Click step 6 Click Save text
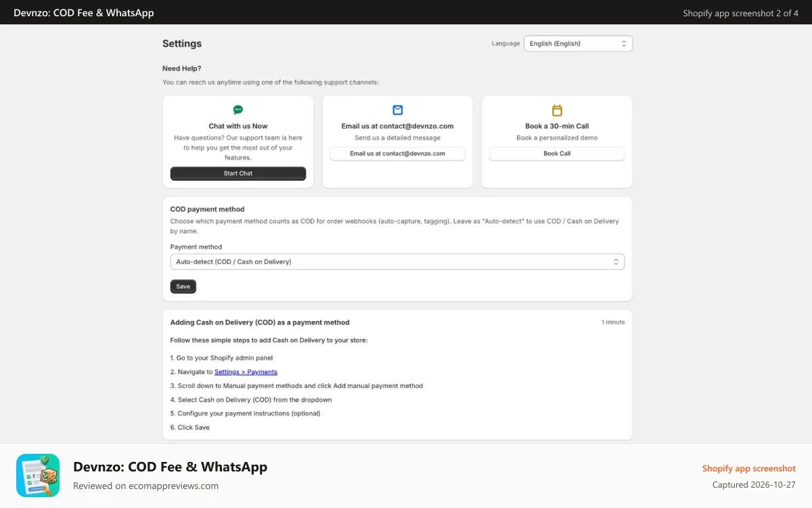 click(190, 427)
